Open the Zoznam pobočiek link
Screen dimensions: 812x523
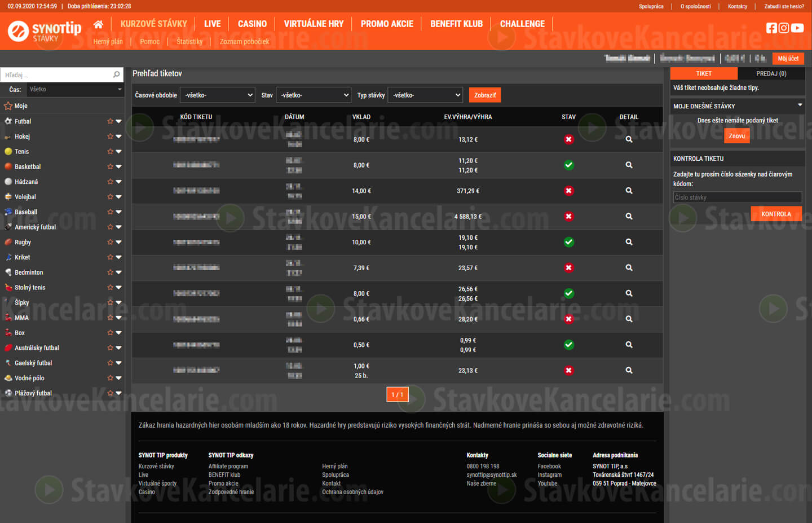click(x=244, y=42)
